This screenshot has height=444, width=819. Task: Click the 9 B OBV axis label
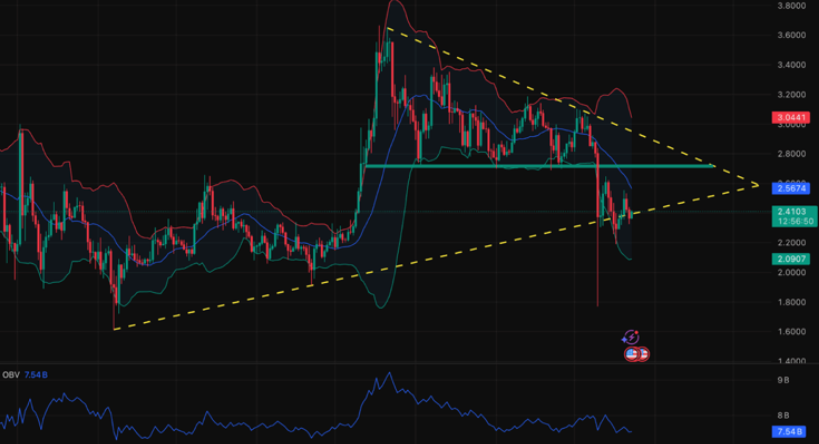point(783,380)
